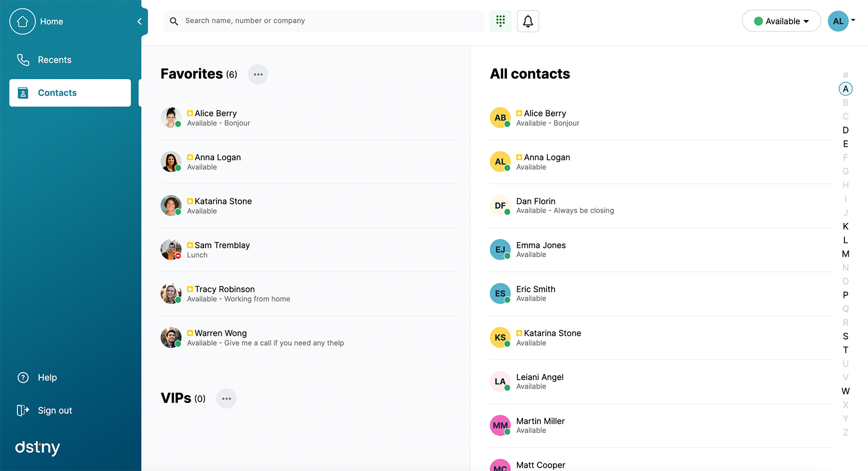The width and height of the screenshot is (868, 471).
Task: Open the Available status dropdown
Action: [781, 21]
